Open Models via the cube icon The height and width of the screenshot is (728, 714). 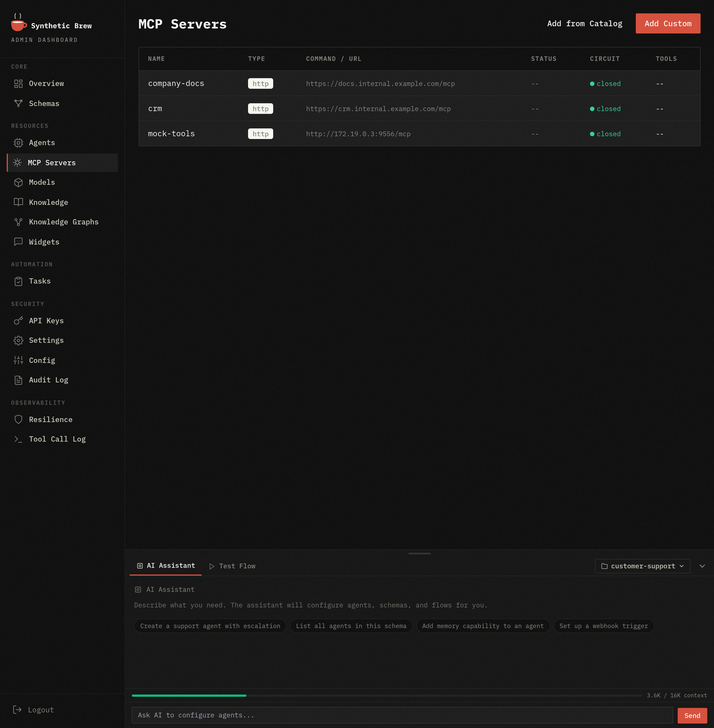click(x=18, y=182)
